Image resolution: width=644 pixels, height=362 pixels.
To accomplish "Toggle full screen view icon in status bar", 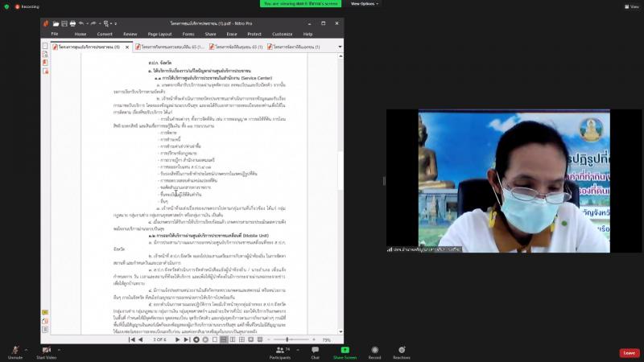I will point(251,339).
